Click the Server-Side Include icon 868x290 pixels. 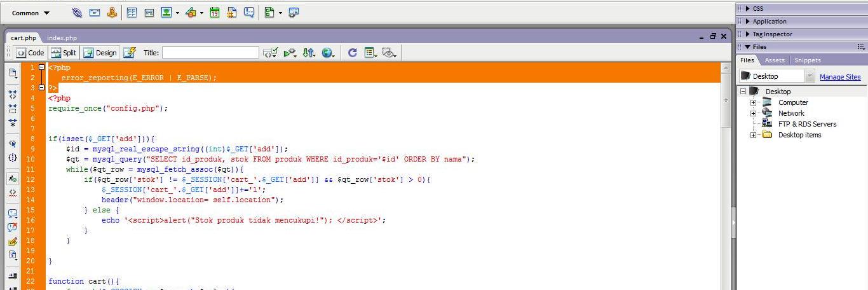point(232,13)
